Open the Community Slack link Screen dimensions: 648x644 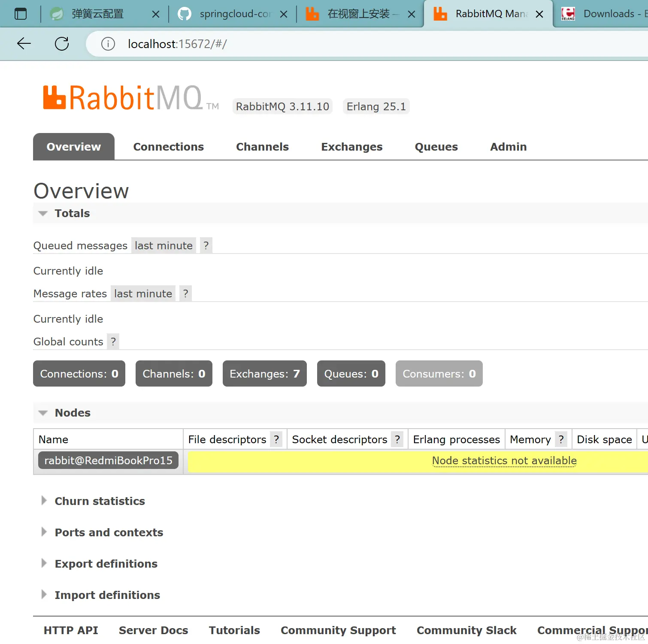pos(466,630)
